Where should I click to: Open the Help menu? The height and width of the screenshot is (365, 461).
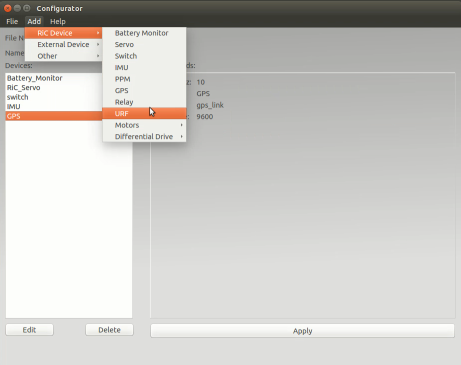(x=58, y=21)
